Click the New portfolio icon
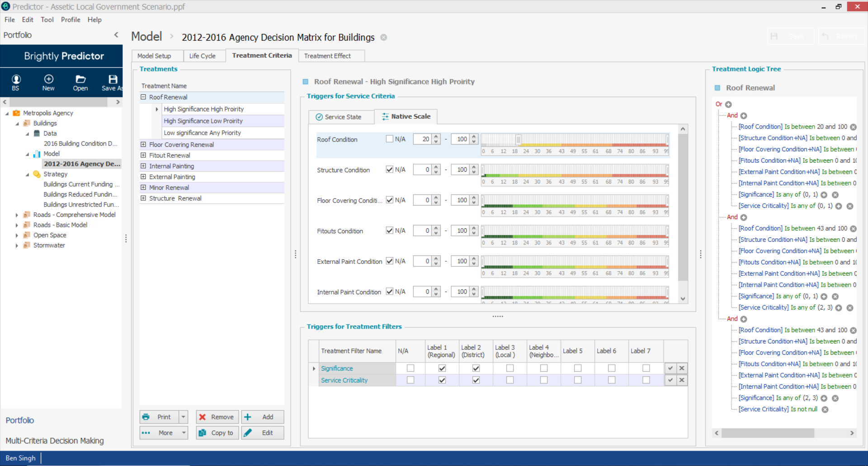Screen dimensions: 868x466 click(48, 82)
